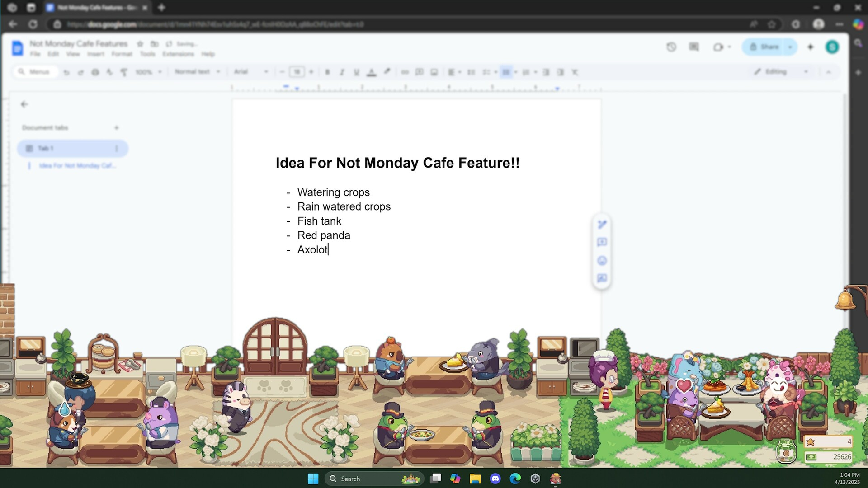Redo the last edit

click(81, 72)
